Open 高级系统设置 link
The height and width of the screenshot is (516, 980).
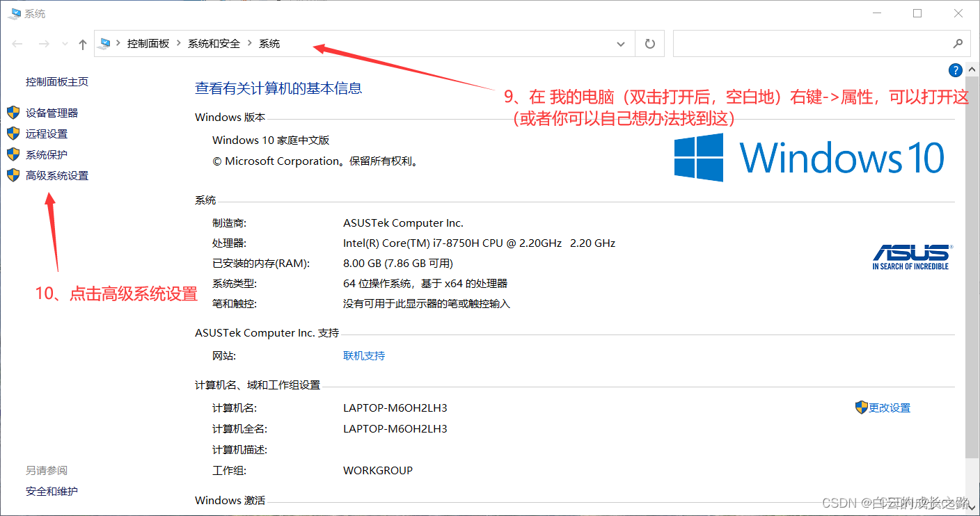coord(57,175)
